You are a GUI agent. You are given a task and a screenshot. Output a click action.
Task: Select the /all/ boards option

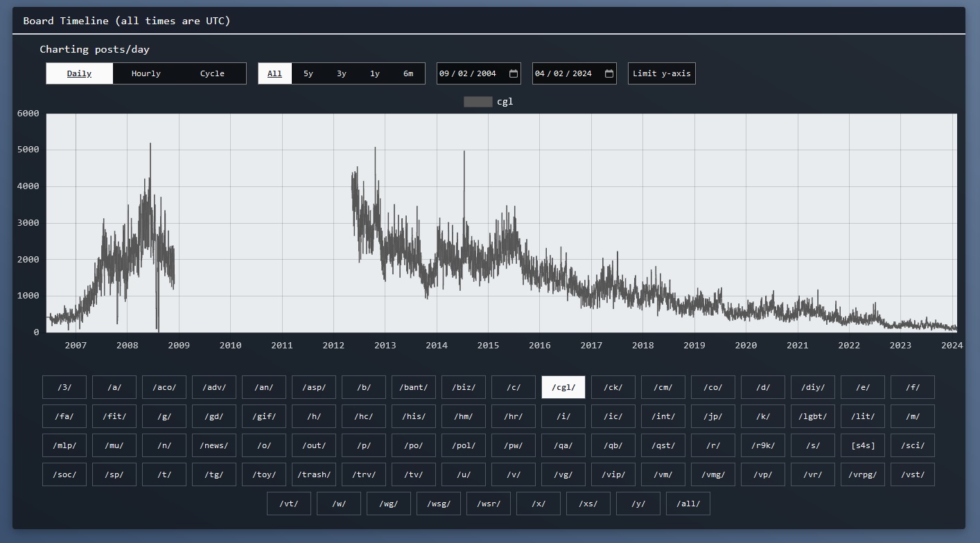[688, 504]
